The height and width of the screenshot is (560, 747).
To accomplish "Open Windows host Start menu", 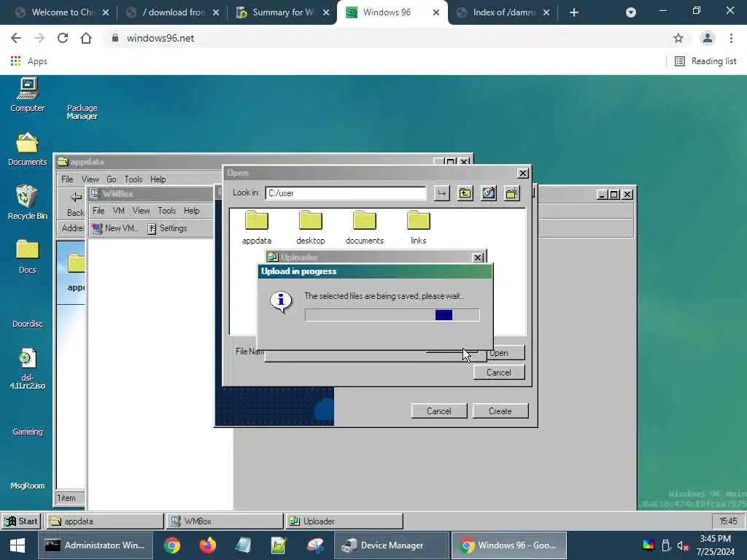I will click(x=18, y=545).
